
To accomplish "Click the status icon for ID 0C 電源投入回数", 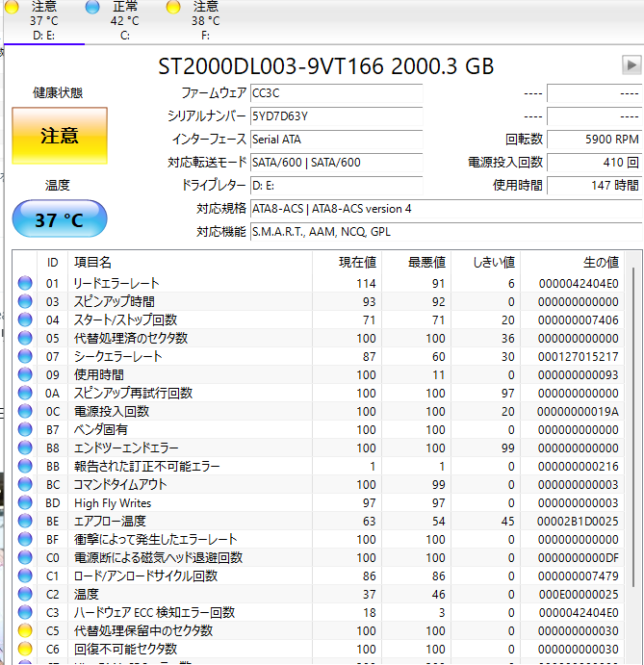I will click(x=25, y=411).
